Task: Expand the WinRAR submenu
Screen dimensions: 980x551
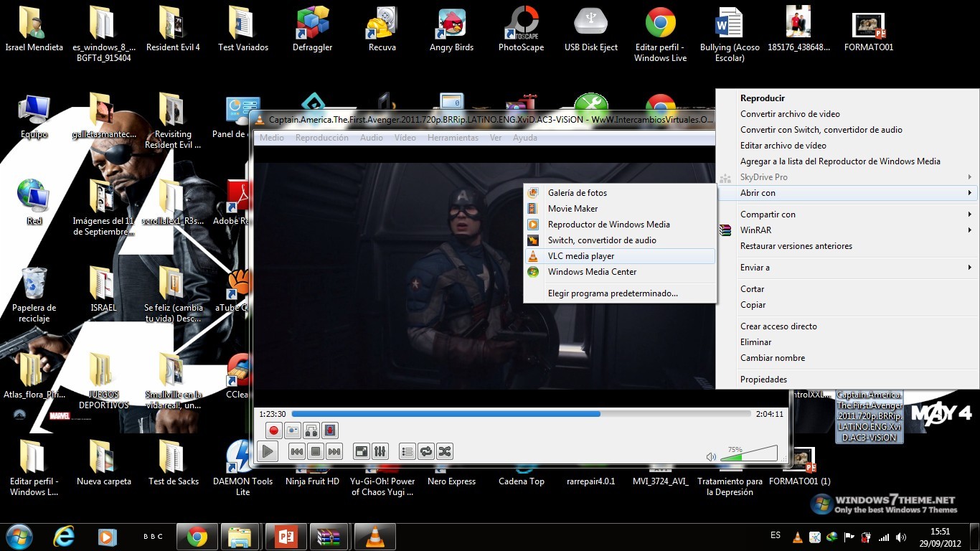Action: [847, 230]
